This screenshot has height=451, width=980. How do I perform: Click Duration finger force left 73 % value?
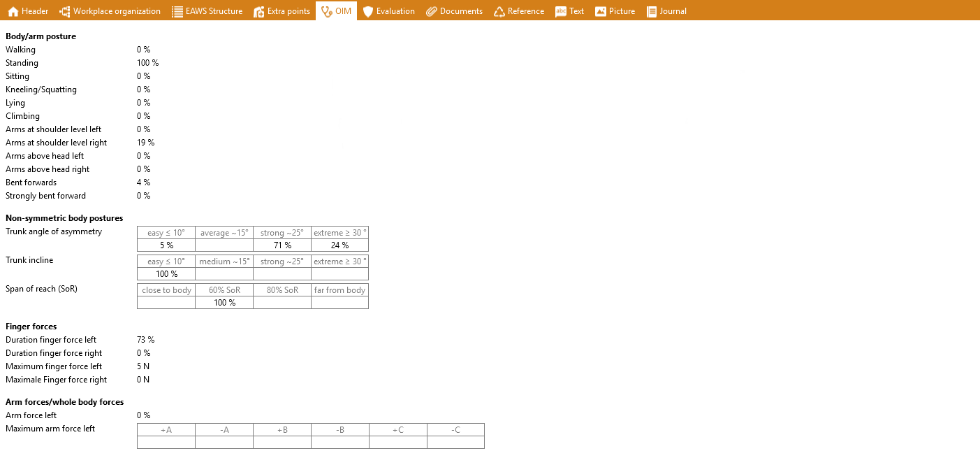click(x=145, y=340)
